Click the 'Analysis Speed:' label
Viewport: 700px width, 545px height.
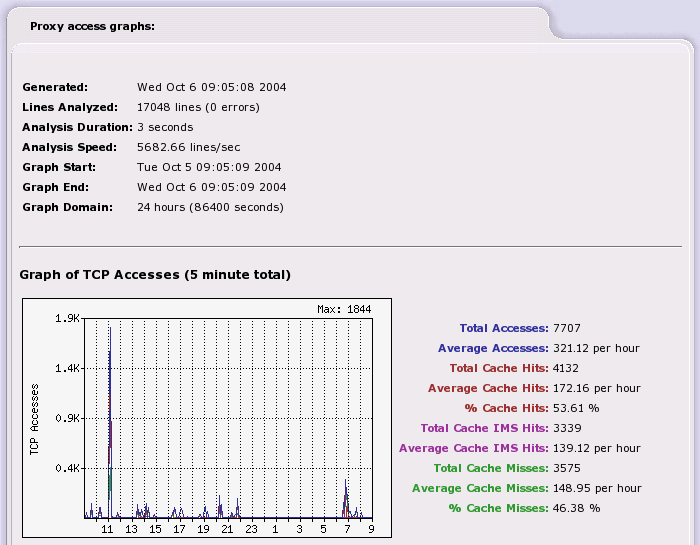click(x=70, y=147)
